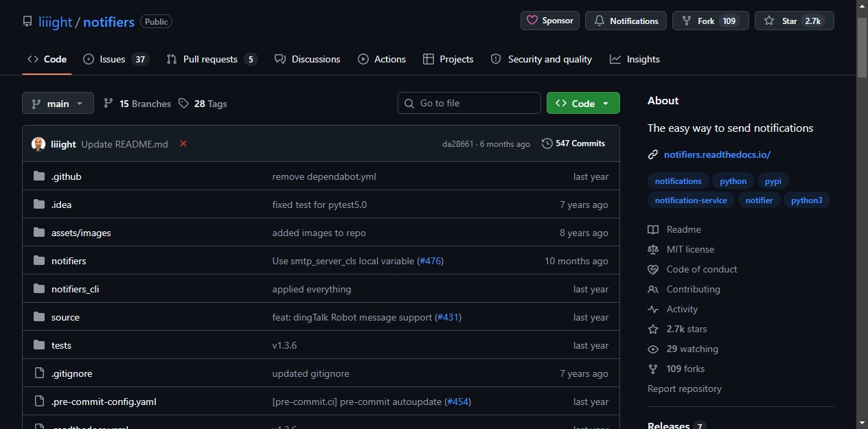
Task: Click 'remove dependabot.yml' commit message
Action: 324,176
